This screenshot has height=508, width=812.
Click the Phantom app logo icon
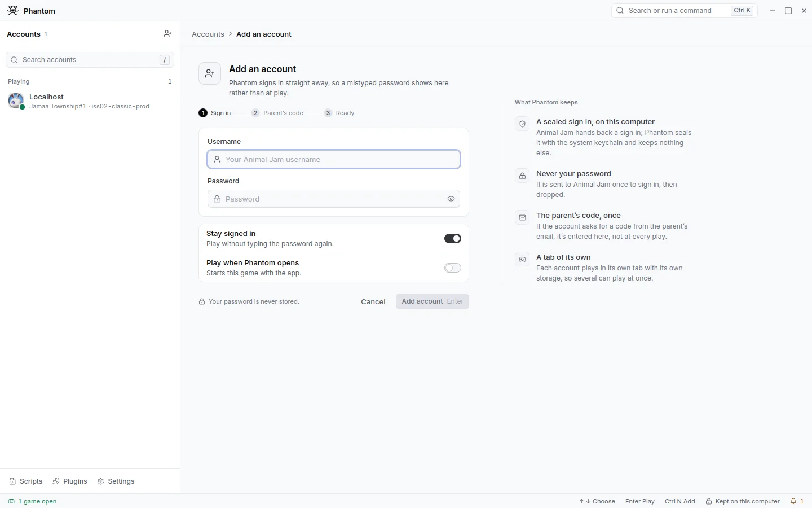[x=13, y=11]
